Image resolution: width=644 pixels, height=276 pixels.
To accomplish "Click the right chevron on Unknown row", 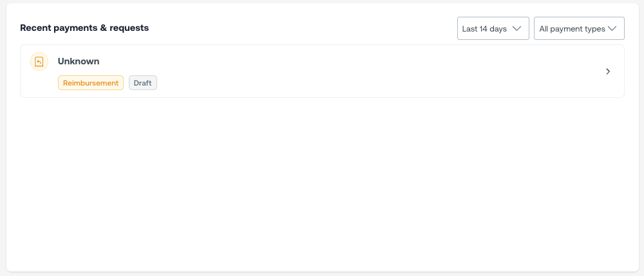I will [x=608, y=71].
